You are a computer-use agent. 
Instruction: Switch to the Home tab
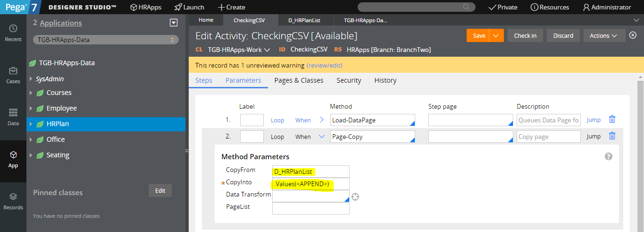206,20
